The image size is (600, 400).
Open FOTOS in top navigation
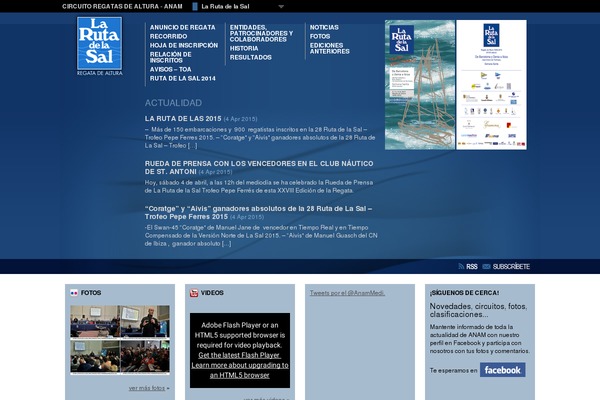(320, 36)
